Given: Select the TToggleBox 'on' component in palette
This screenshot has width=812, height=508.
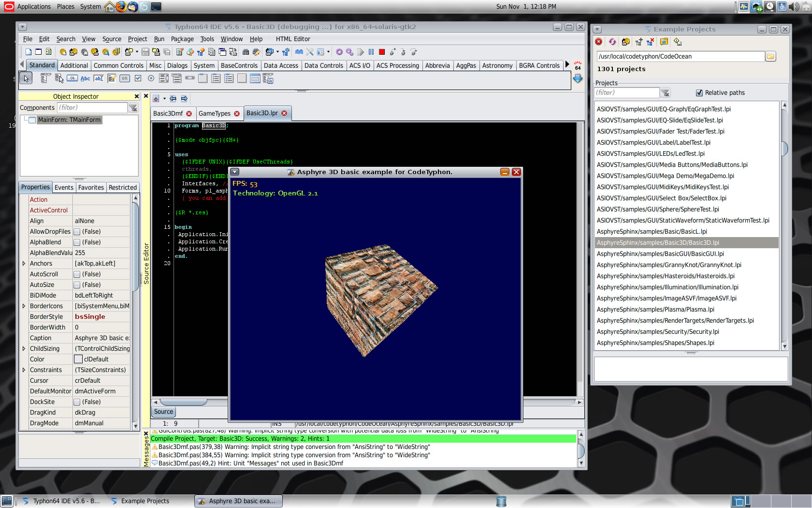Looking at the screenshot, I should pos(125,78).
